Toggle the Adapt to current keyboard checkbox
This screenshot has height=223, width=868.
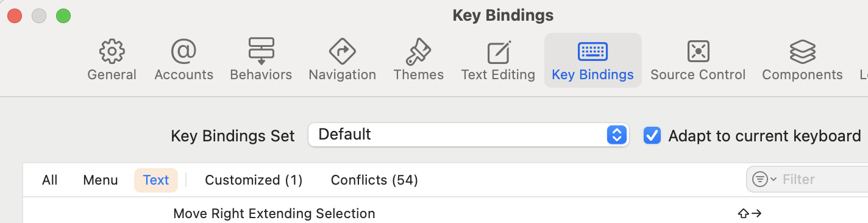[x=652, y=135]
